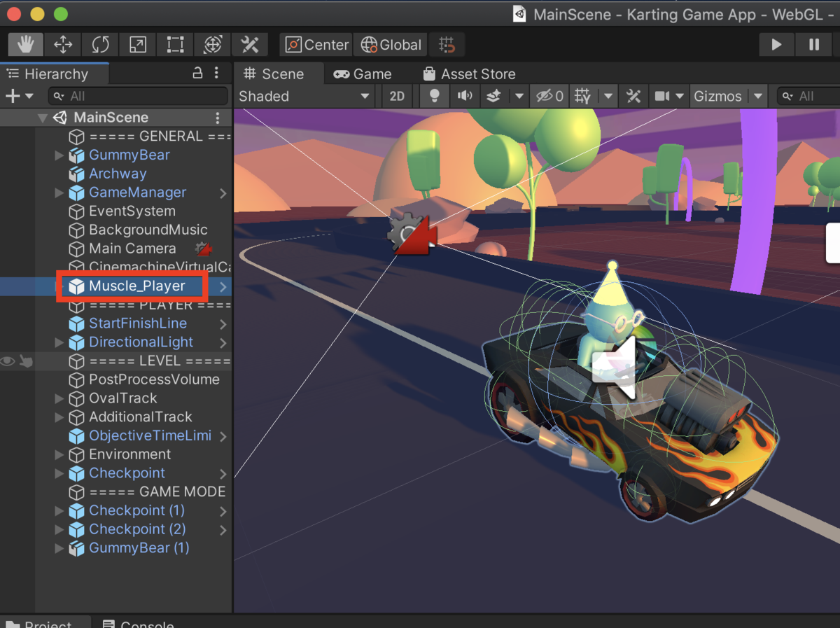Click the Cinemachine icon beside Main Camera
840x628 pixels.
tap(204, 249)
